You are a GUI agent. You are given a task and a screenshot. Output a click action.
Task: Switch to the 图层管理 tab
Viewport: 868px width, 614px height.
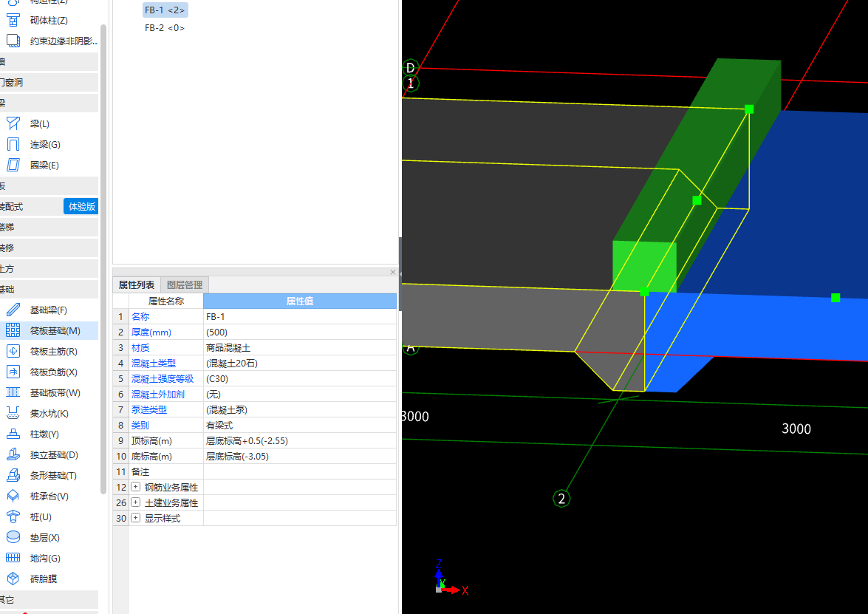pos(185,284)
